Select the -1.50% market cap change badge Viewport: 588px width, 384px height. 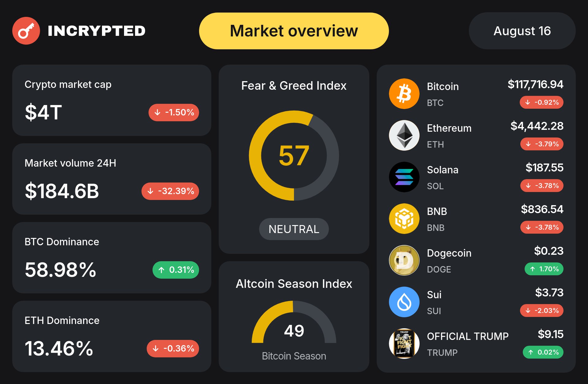click(x=174, y=112)
